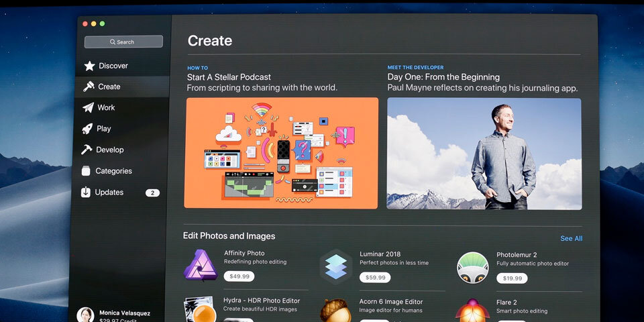The height and width of the screenshot is (322, 644).
Task: Click the Smart photo editing subtitle
Action: point(522,311)
